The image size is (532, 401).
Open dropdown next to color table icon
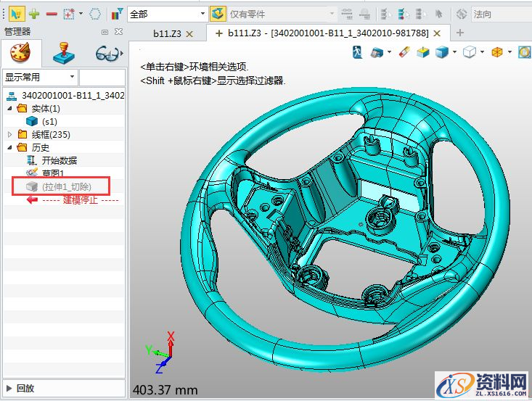[389, 52]
